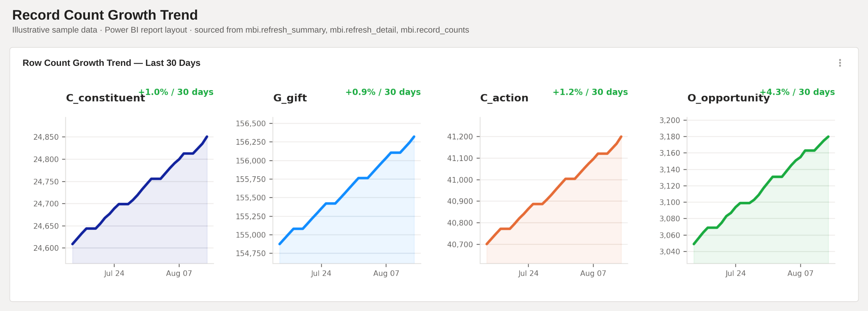The image size is (868, 311).
Task: Click the Jul 24 date label under C_constituent chart
Action: point(114,273)
